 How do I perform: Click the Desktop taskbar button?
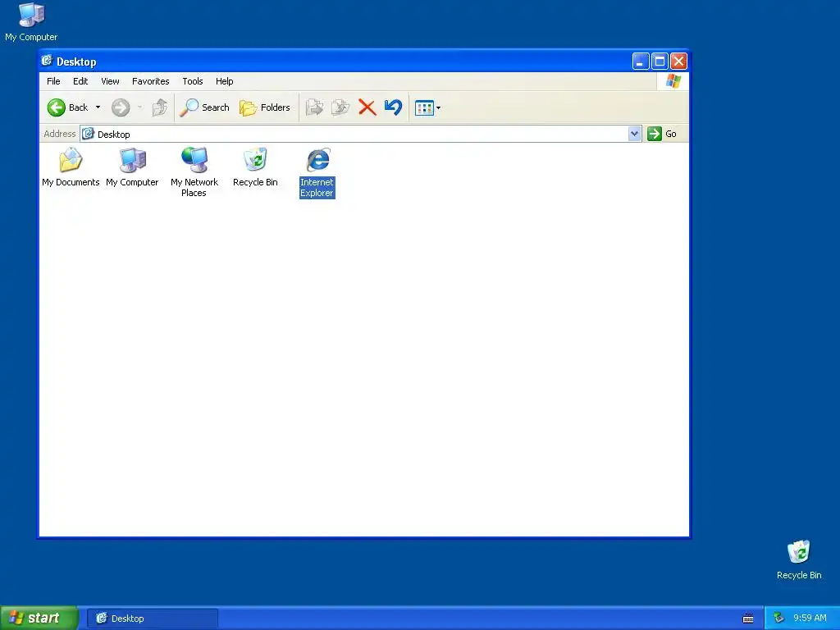pos(153,619)
